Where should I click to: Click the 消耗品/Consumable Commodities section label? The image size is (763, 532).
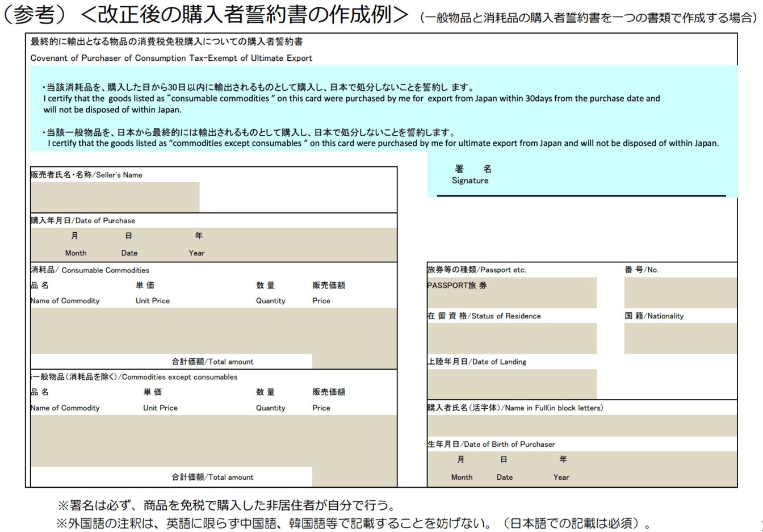[x=90, y=270]
